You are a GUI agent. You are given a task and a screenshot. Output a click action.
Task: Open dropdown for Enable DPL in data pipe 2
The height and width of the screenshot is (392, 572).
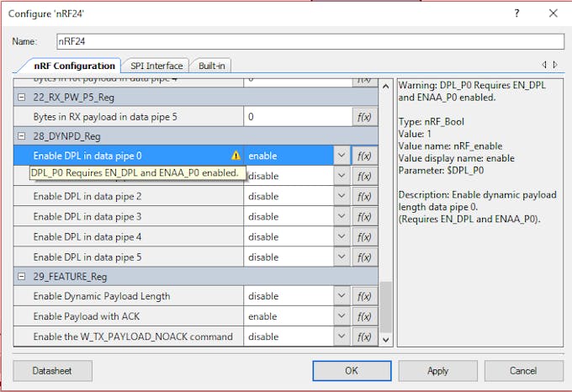342,196
